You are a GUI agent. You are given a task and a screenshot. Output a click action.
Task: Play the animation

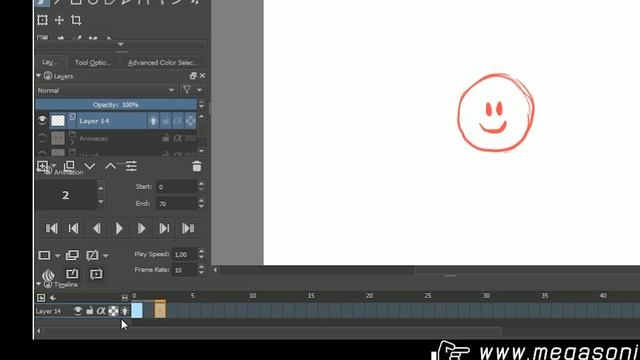(119, 228)
